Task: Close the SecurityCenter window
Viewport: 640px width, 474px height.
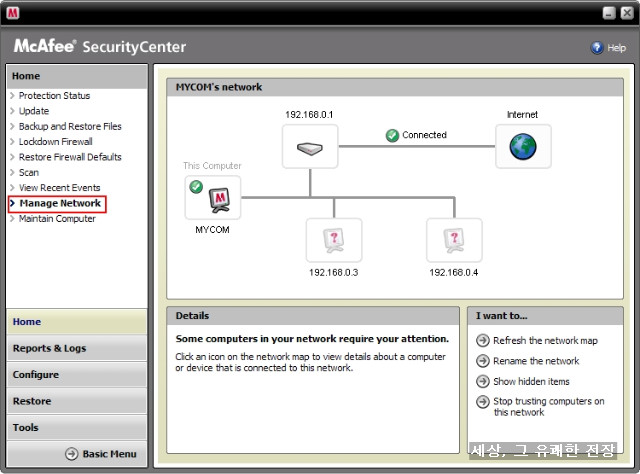Action: click(627, 13)
